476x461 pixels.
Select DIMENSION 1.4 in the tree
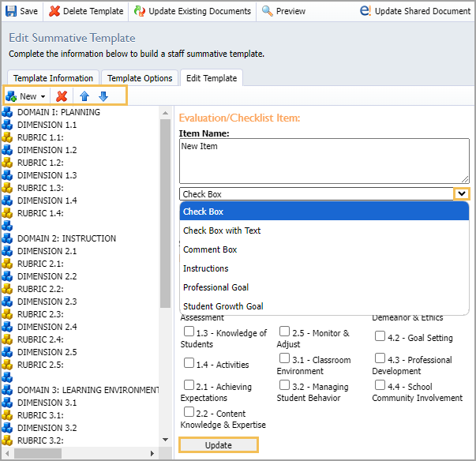click(47, 201)
